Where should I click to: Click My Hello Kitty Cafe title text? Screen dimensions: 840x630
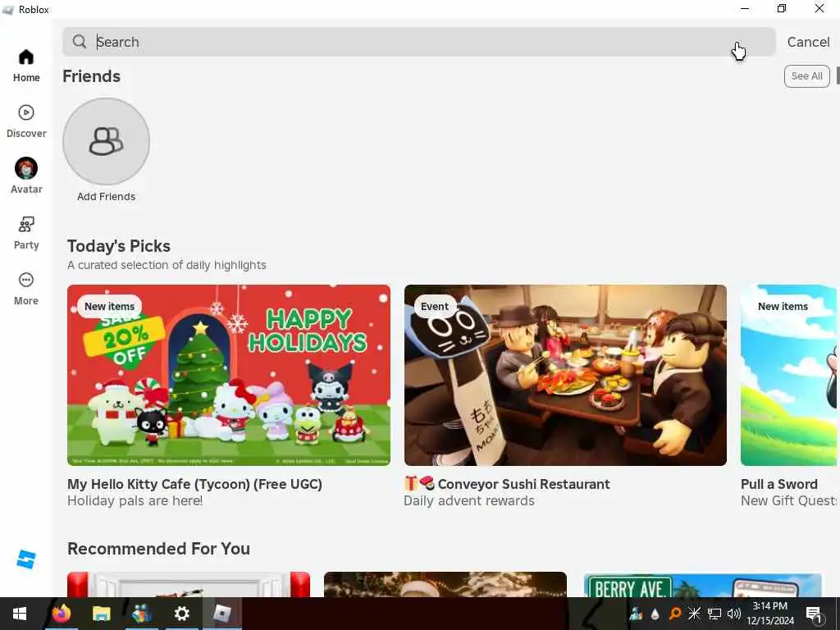point(195,484)
